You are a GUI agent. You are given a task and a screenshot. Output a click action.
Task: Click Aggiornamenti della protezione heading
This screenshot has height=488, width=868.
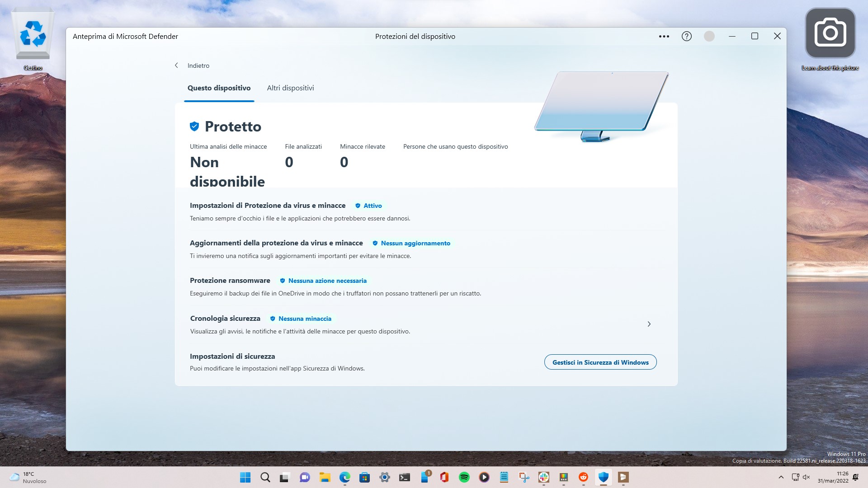(276, 243)
